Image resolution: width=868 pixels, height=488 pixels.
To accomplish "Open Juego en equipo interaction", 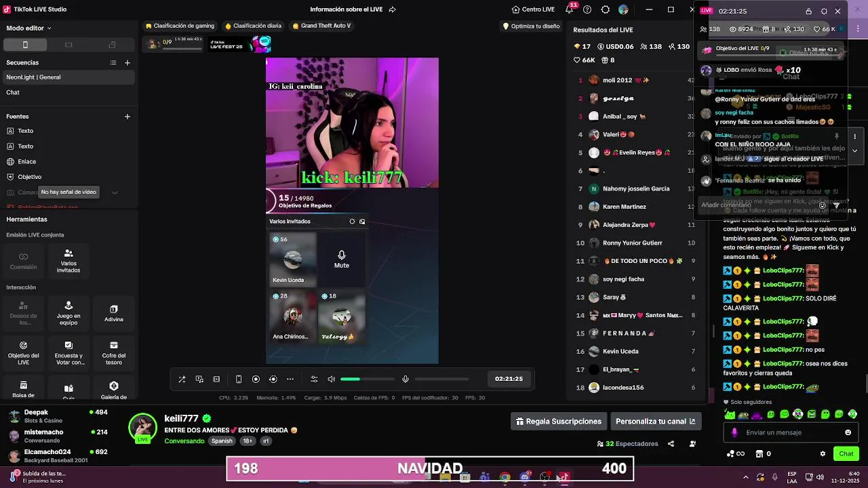I will point(68,314).
